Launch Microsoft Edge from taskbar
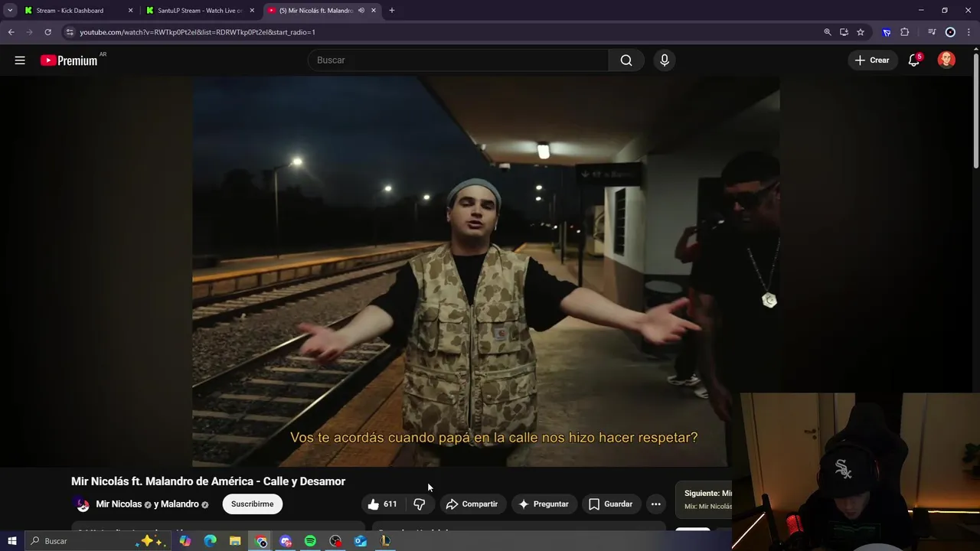 [x=211, y=541]
